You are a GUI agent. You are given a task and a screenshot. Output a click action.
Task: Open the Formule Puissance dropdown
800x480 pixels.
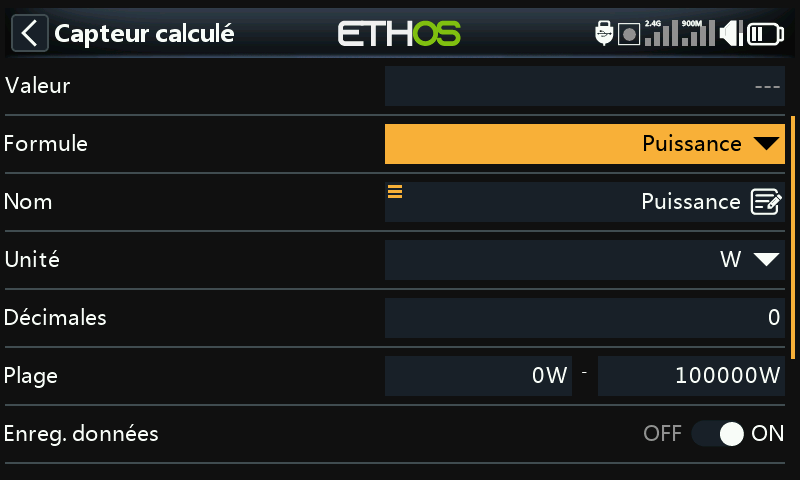click(585, 144)
